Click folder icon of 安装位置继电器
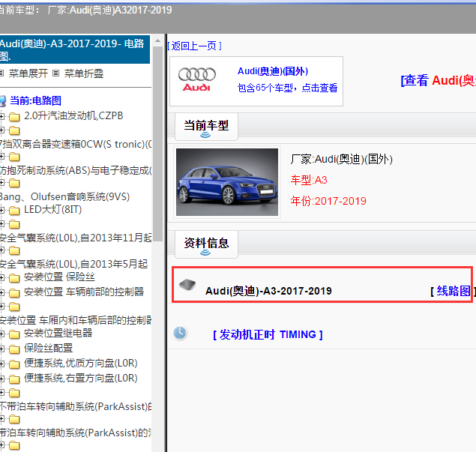Screen dimensions: 476x452 14,334
